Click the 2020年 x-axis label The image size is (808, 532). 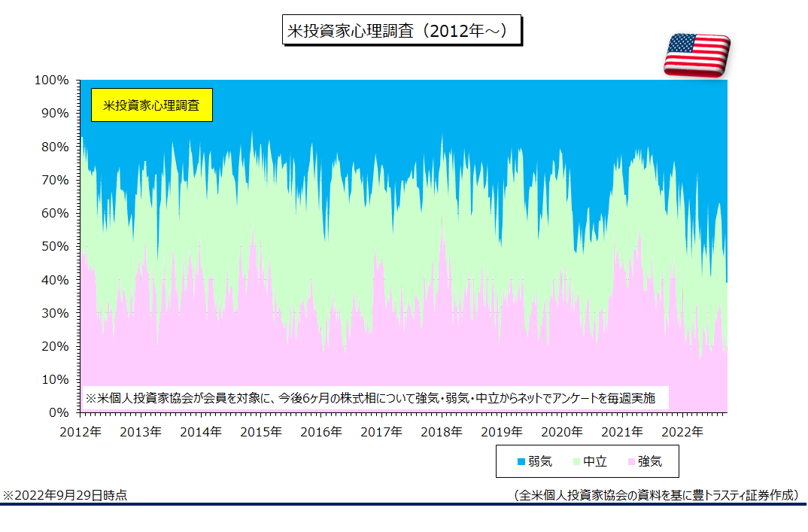[x=562, y=432]
